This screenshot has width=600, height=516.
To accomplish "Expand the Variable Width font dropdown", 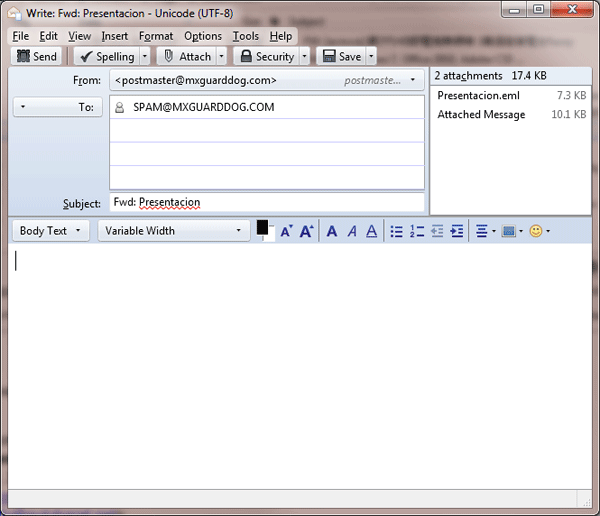I will click(x=173, y=231).
